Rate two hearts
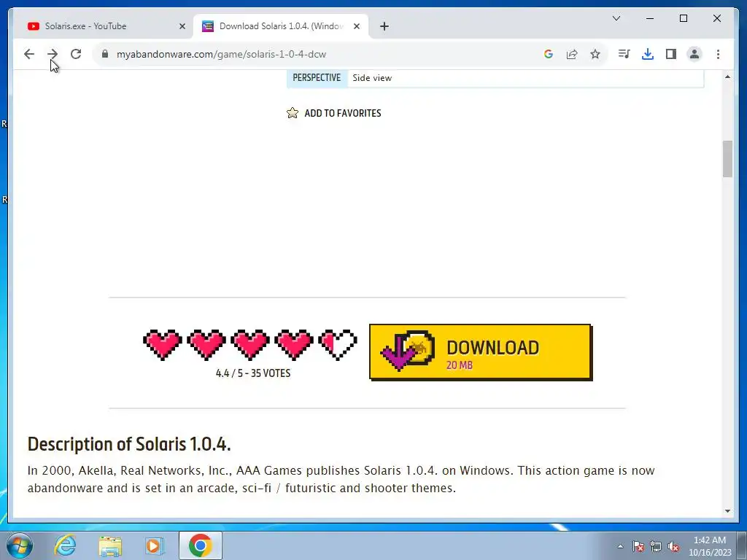Viewport: 747px width, 560px height. pyautogui.click(x=206, y=344)
